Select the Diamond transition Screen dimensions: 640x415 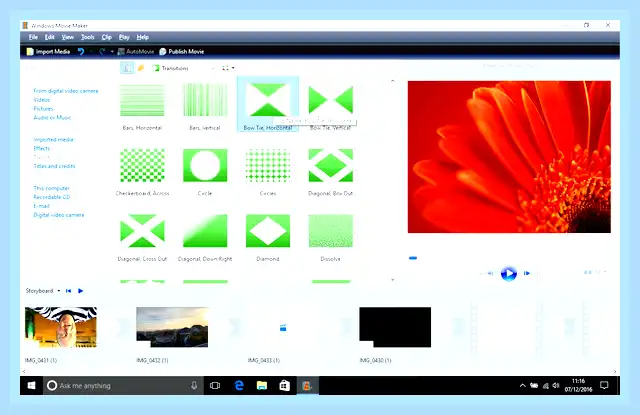pyautogui.click(x=268, y=237)
